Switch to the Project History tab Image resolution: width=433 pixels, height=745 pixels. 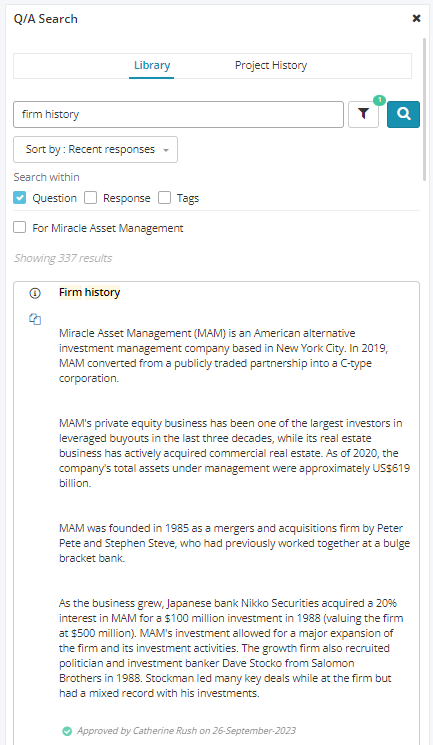[x=271, y=66]
